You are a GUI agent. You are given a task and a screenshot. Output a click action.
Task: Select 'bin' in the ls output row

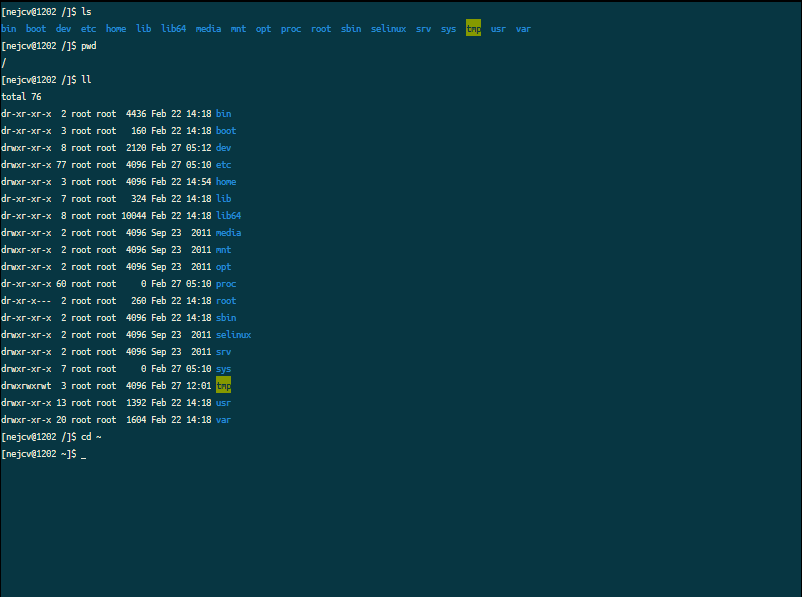point(9,29)
